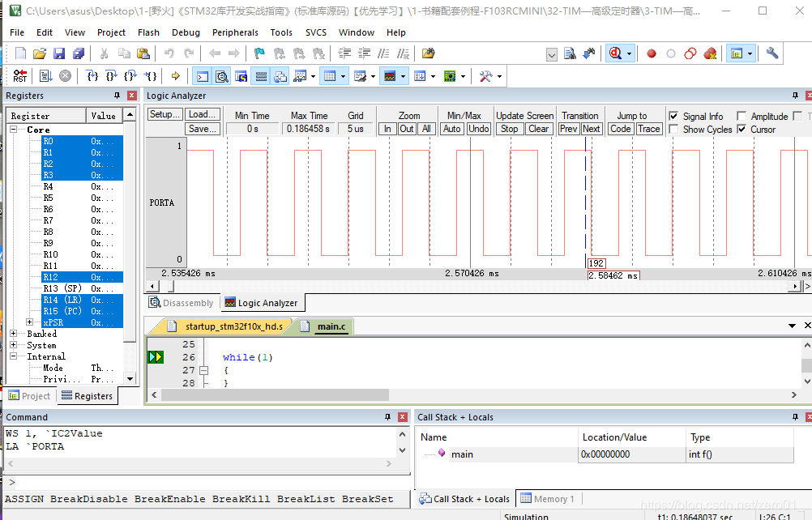Switch to the Disassembly tab

(x=182, y=303)
